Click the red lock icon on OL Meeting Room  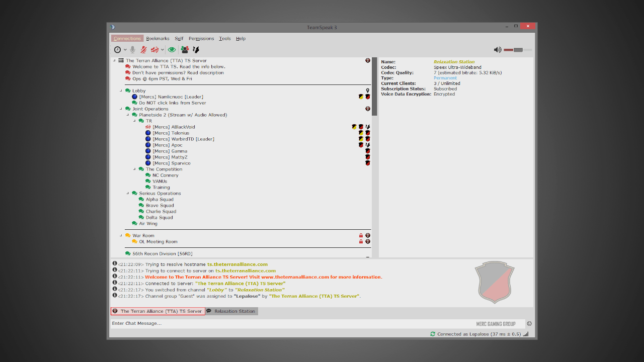[x=361, y=241]
